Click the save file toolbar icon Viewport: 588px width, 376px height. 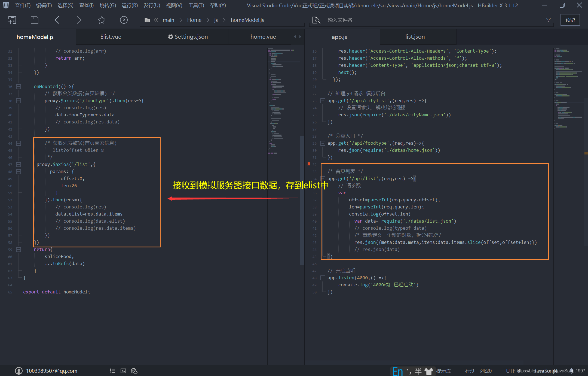35,20
